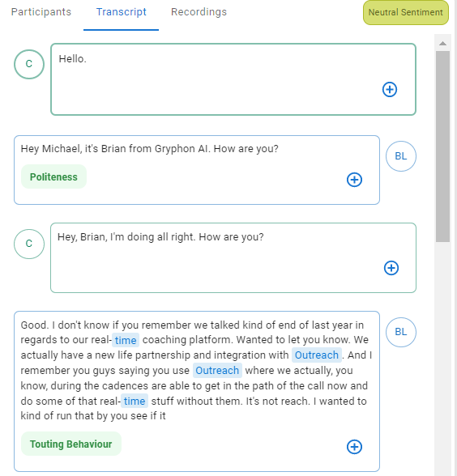Open the Recordings tab
This screenshot has height=476, width=457.
199,12
